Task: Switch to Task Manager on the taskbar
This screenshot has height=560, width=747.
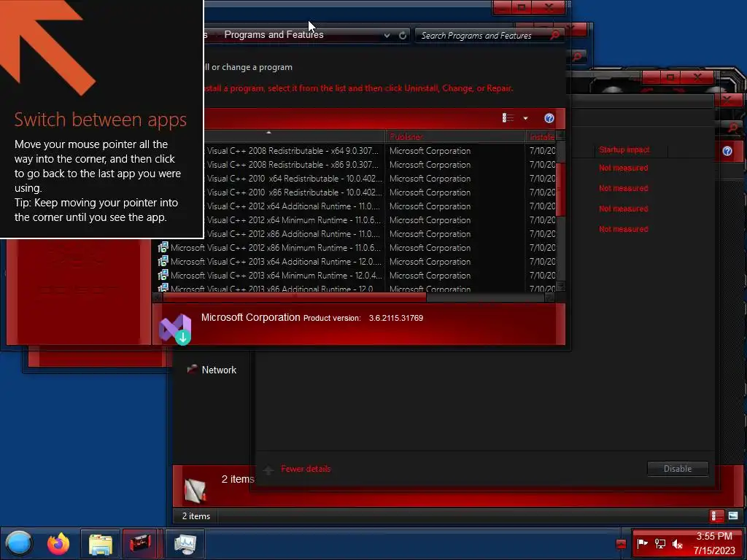Action: pyautogui.click(x=185, y=544)
